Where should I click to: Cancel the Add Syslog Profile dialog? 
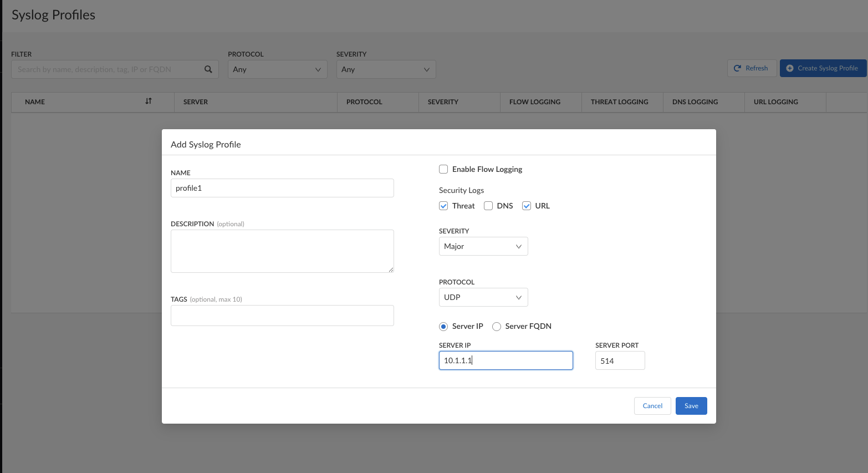point(652,406)
